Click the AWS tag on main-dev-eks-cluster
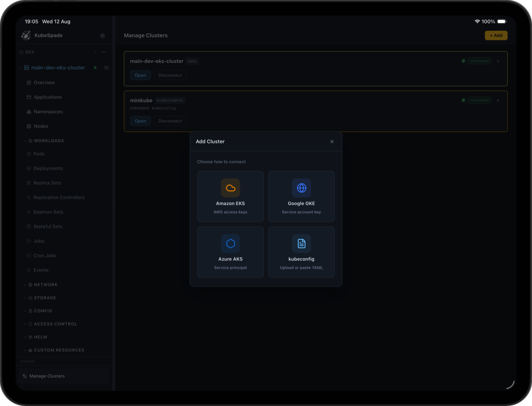Image resolution: width=532 pixels, height=406 pixels. click(x=192, y=62)
